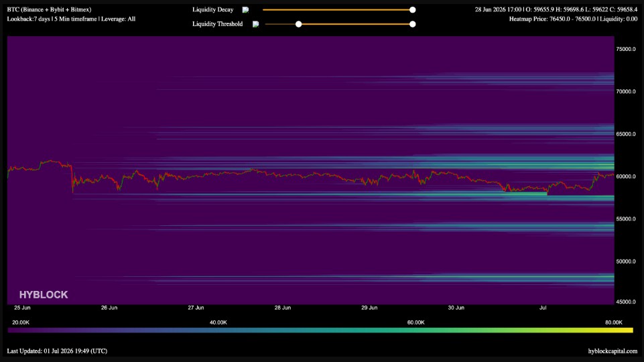Click the icon beside Liquidity Threshold
The width and height of the screenshot is (644, 362).
coord(255,24)
